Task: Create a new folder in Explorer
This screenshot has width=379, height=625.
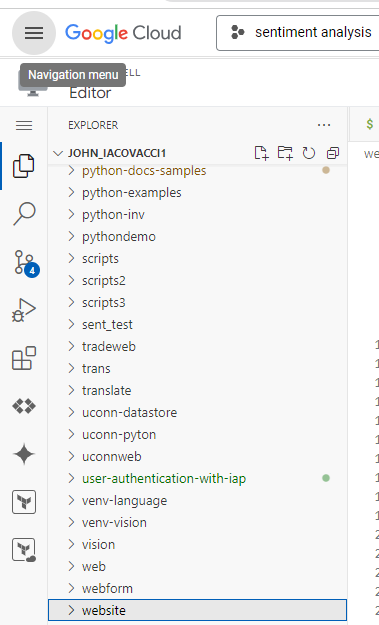Action: pyautogui.click(x=285, y=153)
